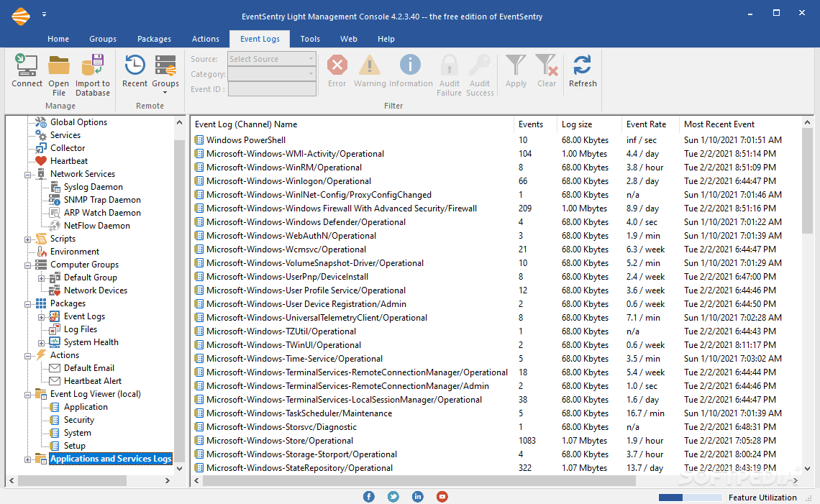Screen dimensions: 820x504
Task: Select the Default Email action icon
Action: tap(55, 368)
